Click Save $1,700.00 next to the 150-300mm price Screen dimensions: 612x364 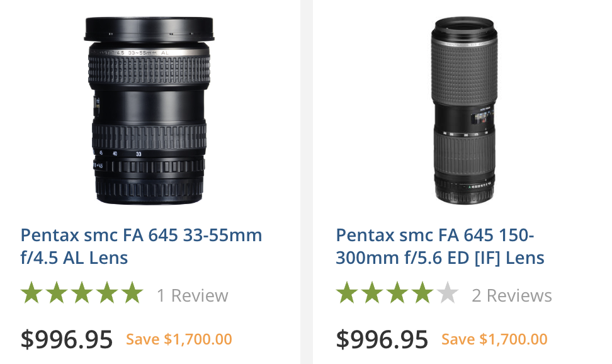[x=494, y=339]
